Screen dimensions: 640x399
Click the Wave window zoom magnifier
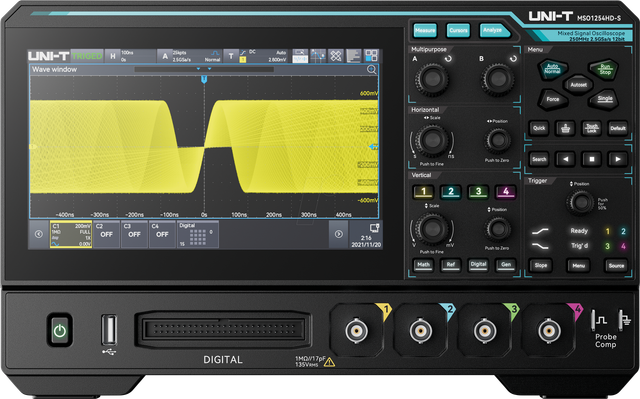pyautogui.click(x=371, y=69)
